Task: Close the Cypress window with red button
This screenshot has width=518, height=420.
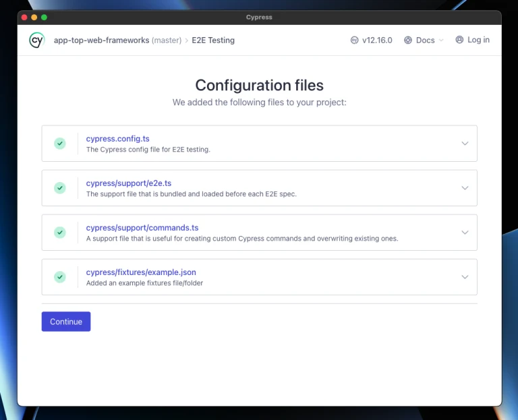Action: (24, 17)
